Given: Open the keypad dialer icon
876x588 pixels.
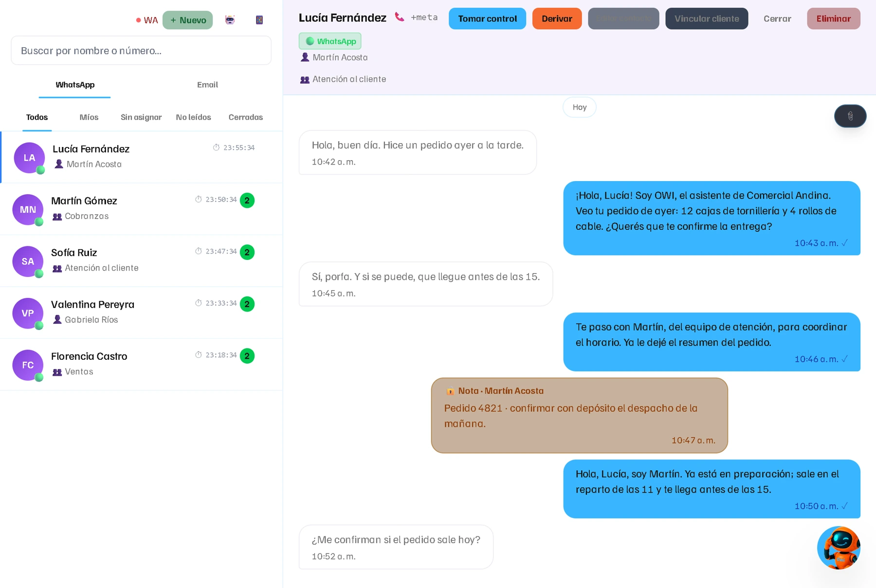Looking at the screenshot, I should 259,20.
